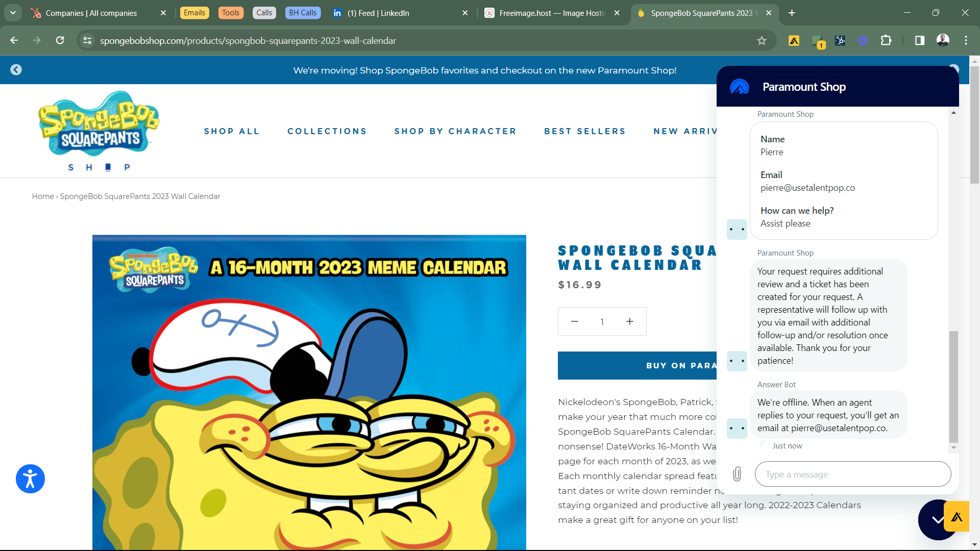Click the SpongeBob SquarePants Shop logo
The width and height of the screenshot is (980, 551).
(99, 131)
